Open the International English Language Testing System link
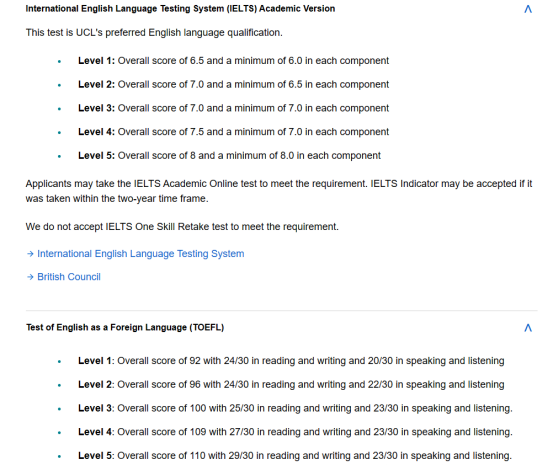Image resolution: width=554 pixels, height=466 pixels. pos(141,254)
